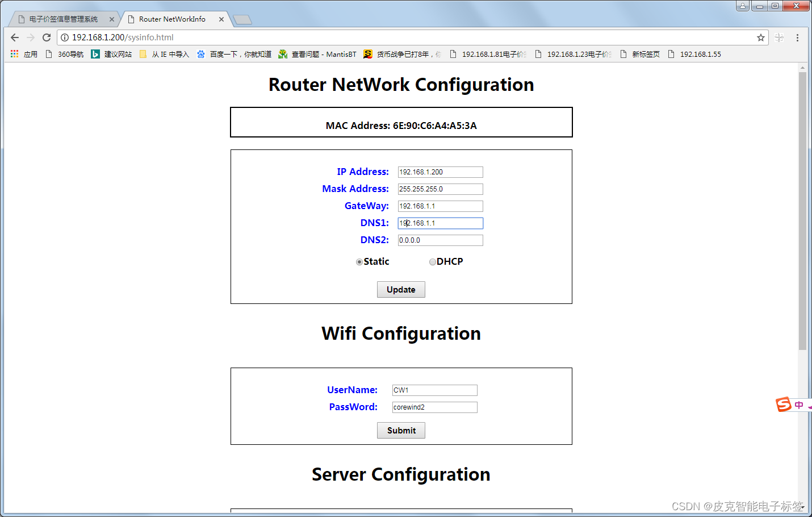The image size is (812, 517).
Task: Click the GateWay input field
Action: pyautogui.click(x=441, y=206)
